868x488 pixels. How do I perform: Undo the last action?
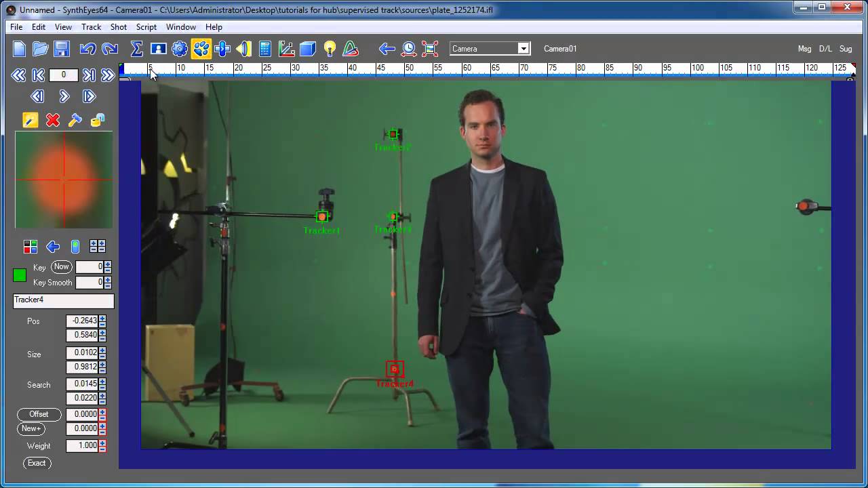point(87,49)
